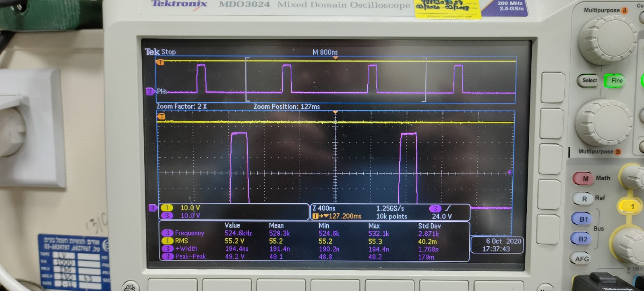Click the purple trigger level arrow at graticule edge
This screenshot has height=291, width=644.
click(x=510, y=172)
